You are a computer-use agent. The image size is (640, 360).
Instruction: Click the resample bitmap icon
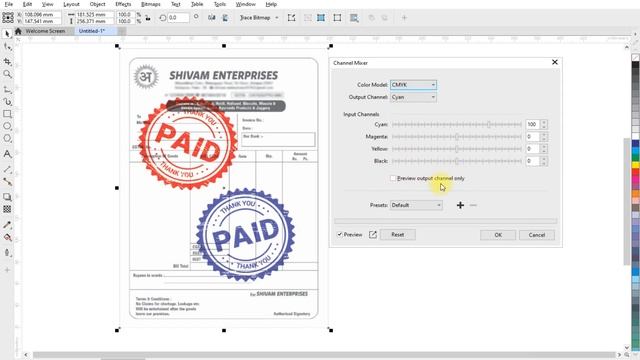point(321,18)
